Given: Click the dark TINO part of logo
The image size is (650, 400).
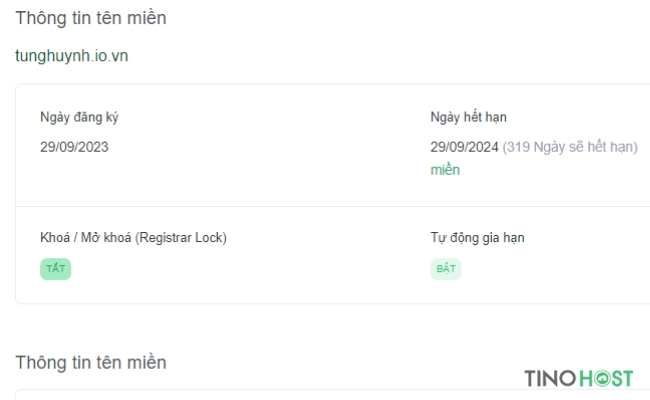Looking at the screenshot, I should tap(551, 378).
